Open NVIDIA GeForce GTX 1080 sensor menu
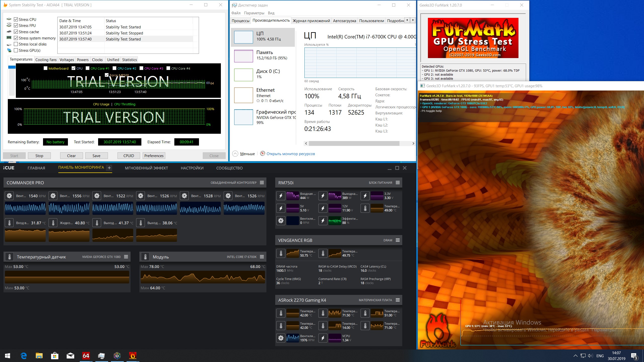The width and height of the screenshot is (644, 362). pos(126,257)
